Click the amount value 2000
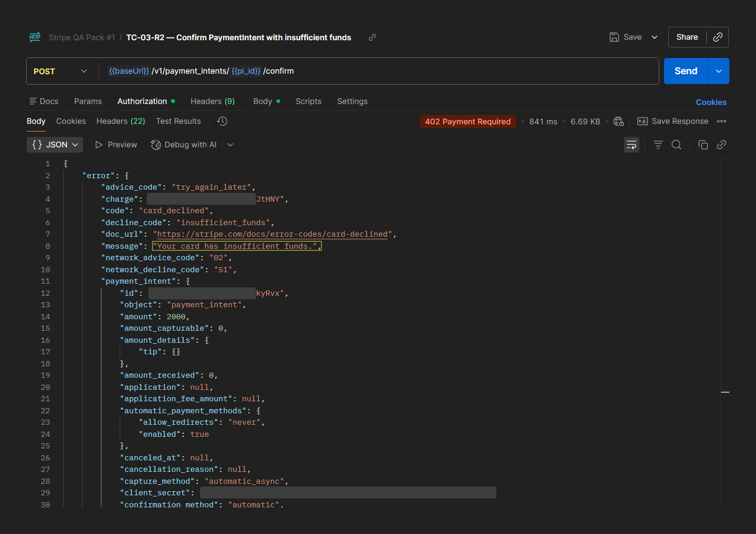The image size is (756, 534). click(176, 317)
